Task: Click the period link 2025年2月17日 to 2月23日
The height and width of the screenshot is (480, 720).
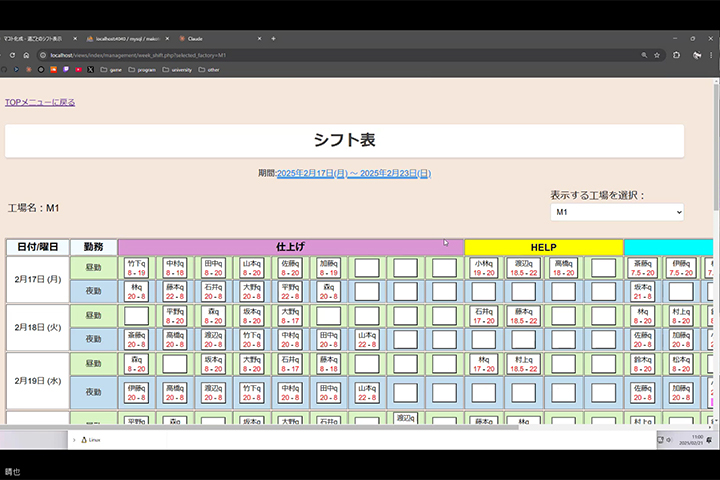Action: (354, 173)
